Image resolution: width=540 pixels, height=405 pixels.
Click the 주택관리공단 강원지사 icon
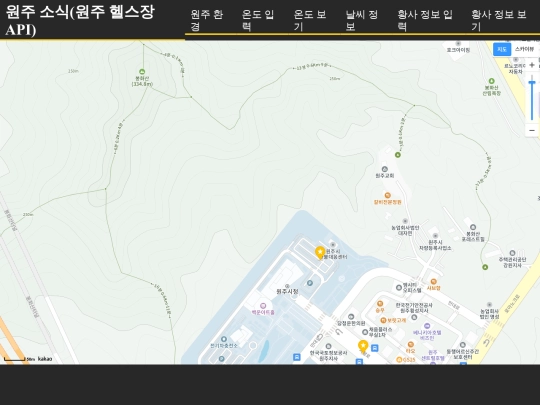click(512, 253)
